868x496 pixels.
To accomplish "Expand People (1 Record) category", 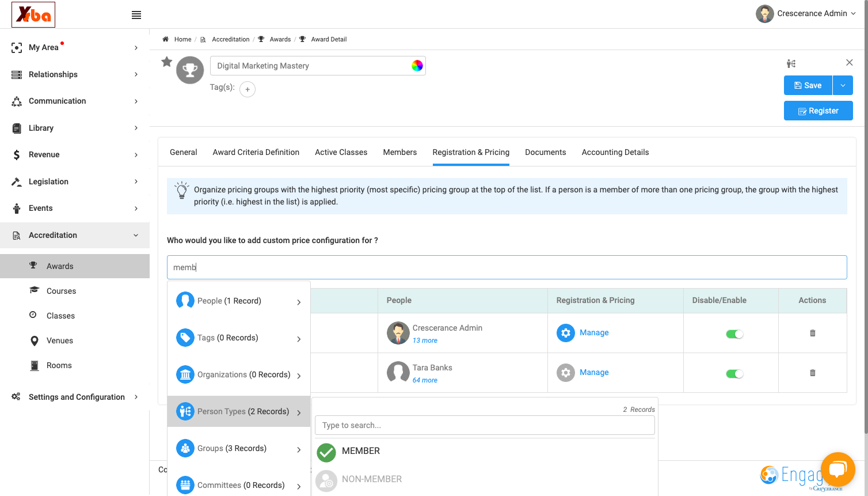I will [x=239, y=301].
